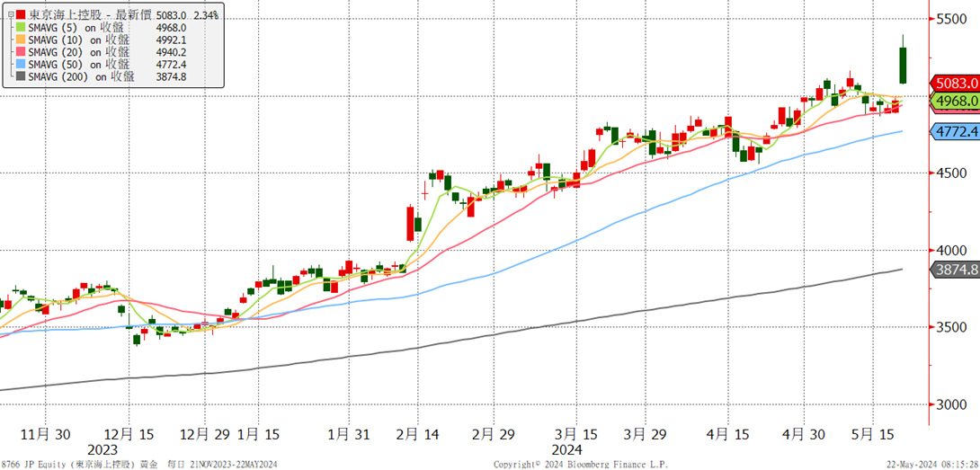Viewport: 980px width, 470px height.
Task: Click the 8766 JP Equity footer text
Action: [x=34, y=465]
